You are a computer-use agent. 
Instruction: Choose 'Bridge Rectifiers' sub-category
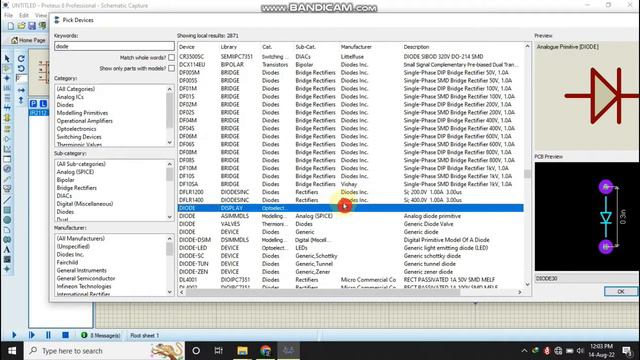point(77,188)
